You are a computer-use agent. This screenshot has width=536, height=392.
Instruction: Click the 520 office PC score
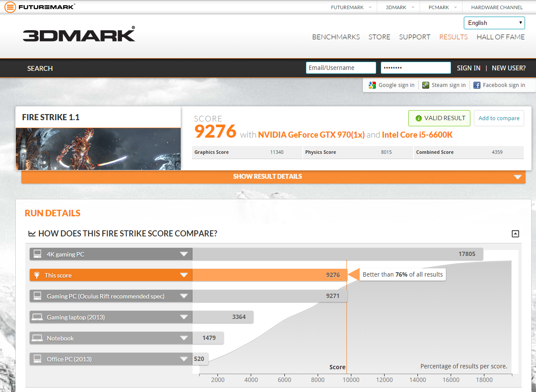(x=199, y=359)
